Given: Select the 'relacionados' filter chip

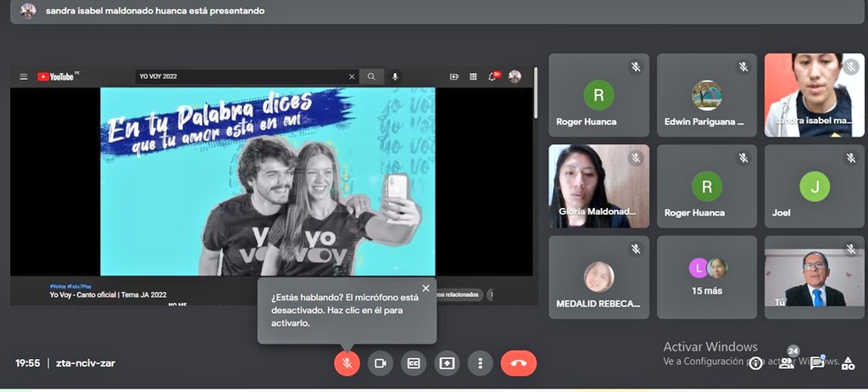Looking at the screenshot, I should click(x=457, y=294).
